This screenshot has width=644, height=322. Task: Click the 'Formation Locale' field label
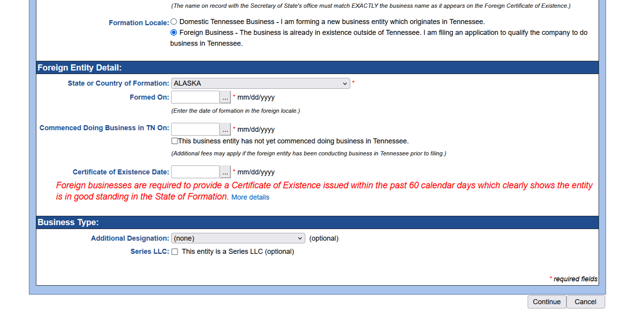[138, 23]
